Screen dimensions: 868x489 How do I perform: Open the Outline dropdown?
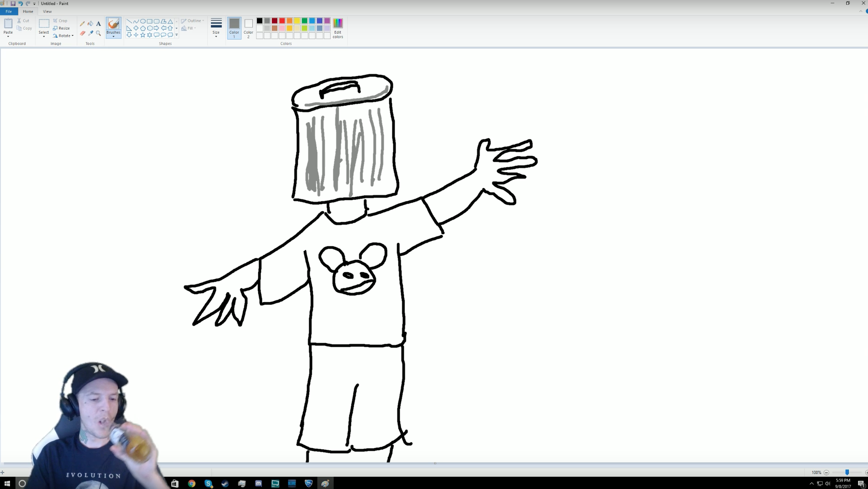coord(193,20)
